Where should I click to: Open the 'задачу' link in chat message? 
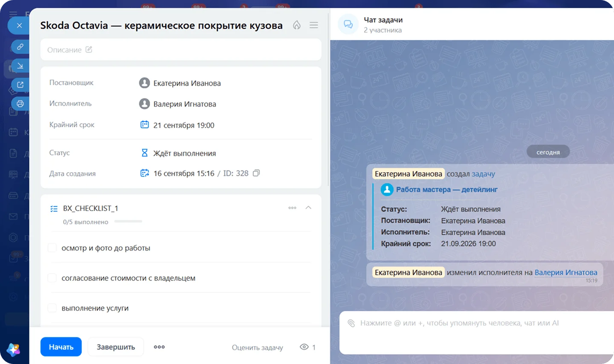(484, 174)
